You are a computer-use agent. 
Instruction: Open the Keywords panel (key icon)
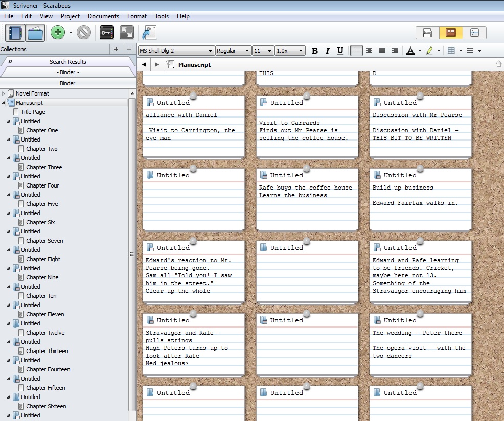tap(106, 33)
